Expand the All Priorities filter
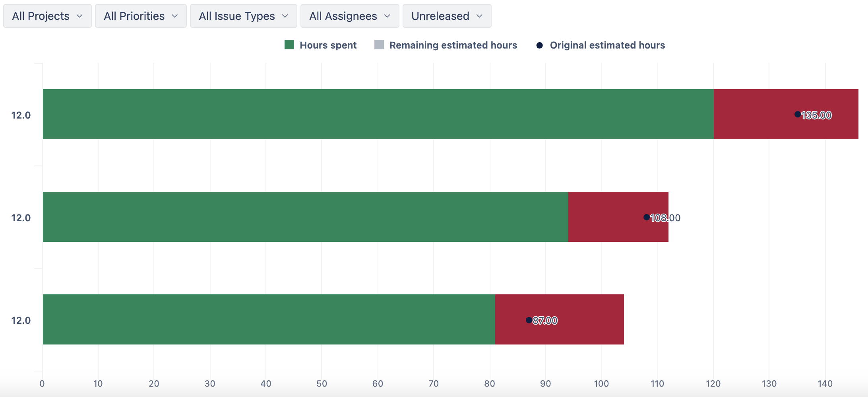The image size is (868, 397). (141, 16)
